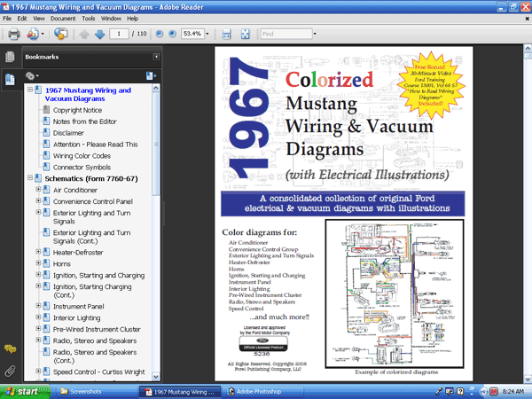Open Attention - Please Read This bookmark
The image size is (532, 399).
click(x=96, y=145)
